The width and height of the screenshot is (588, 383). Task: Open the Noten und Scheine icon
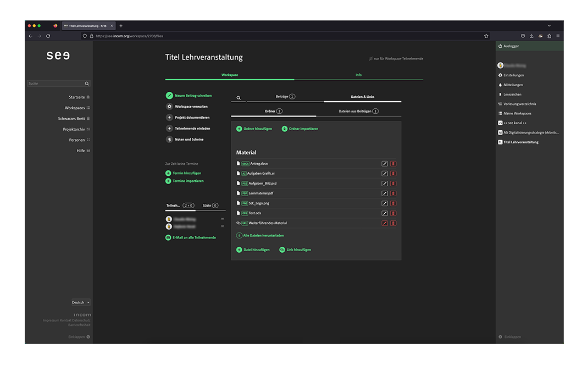tap(169, 139)
